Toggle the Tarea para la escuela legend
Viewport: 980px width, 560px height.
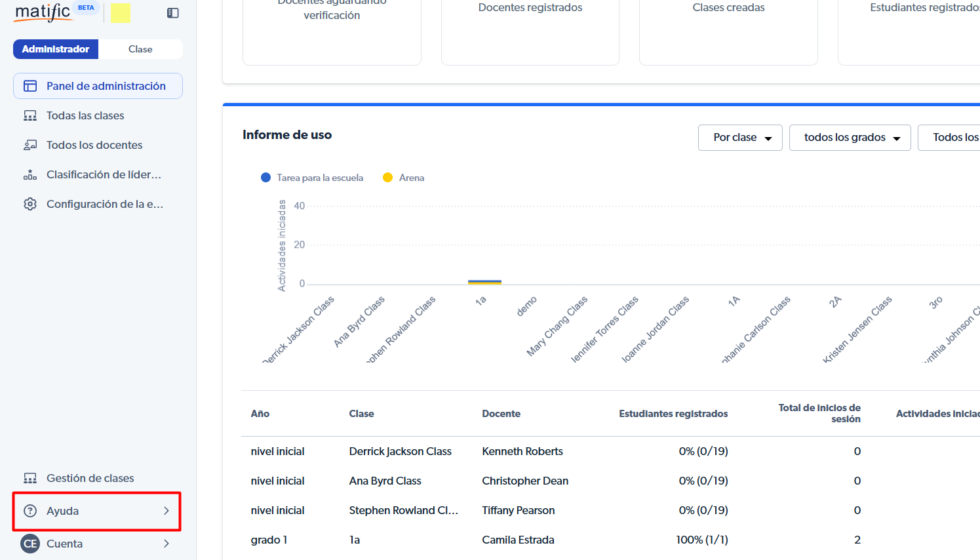[312, 178]
